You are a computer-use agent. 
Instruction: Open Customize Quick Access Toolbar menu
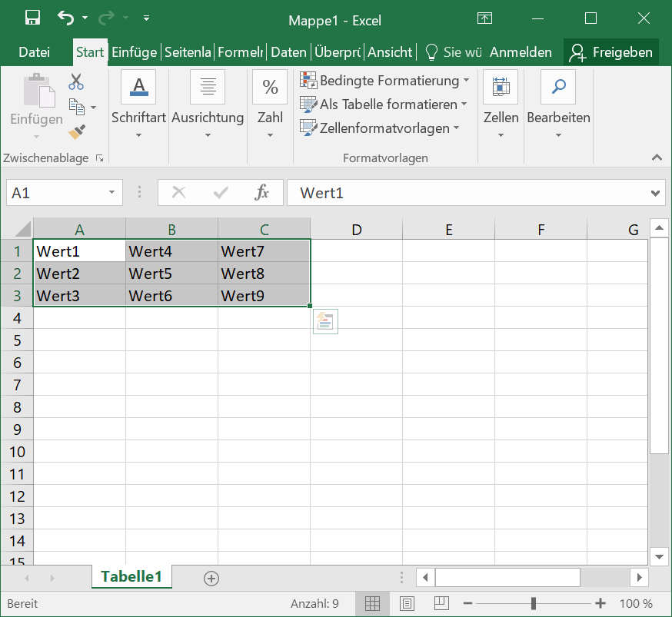click(x=147, y=18)
